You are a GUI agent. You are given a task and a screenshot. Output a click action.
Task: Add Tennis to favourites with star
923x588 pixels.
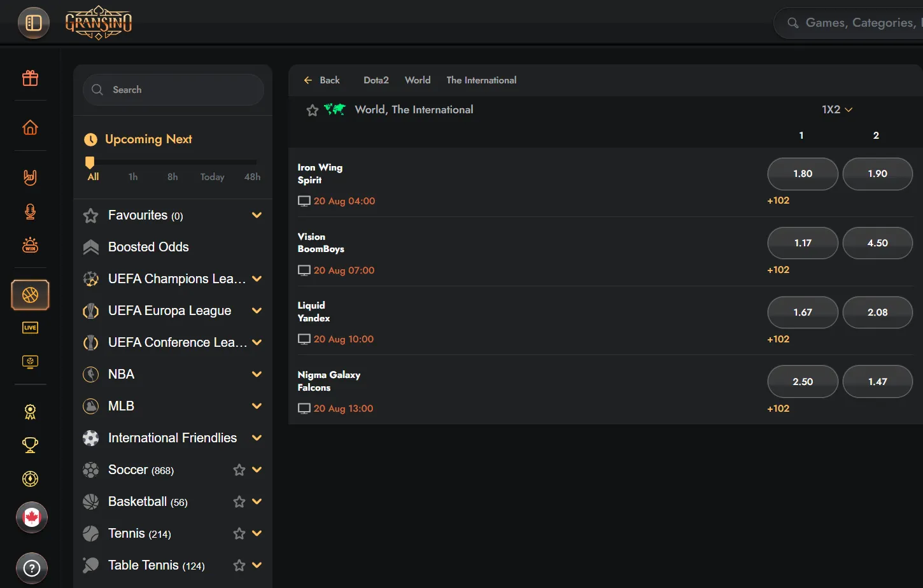click(239, 533)
